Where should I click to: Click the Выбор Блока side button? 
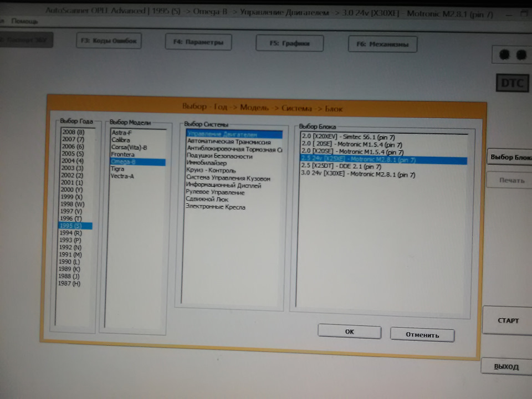[x=510, y=157]
